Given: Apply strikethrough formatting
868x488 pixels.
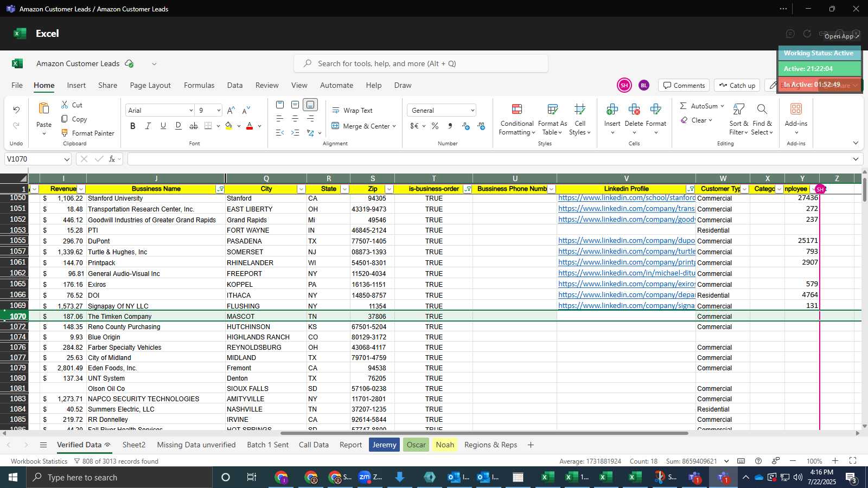Looking at the screenshot, I should pos(193,126).
